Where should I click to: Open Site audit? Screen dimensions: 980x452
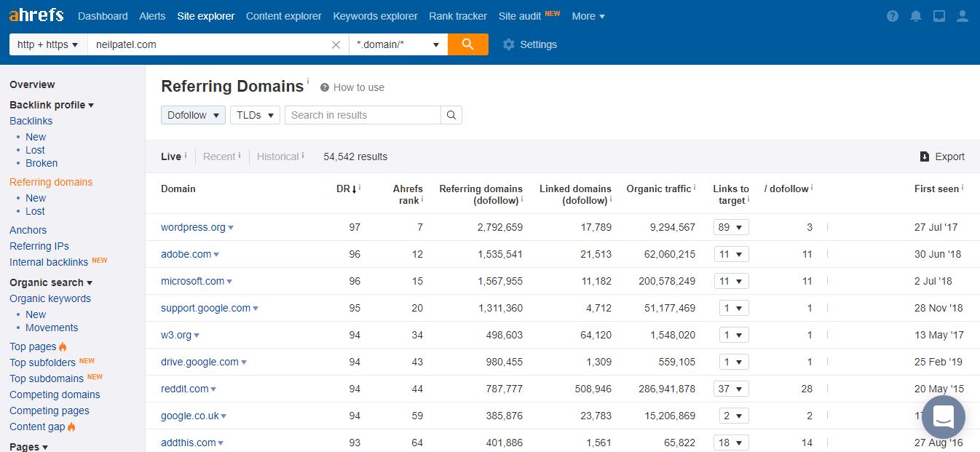[520, 16]
